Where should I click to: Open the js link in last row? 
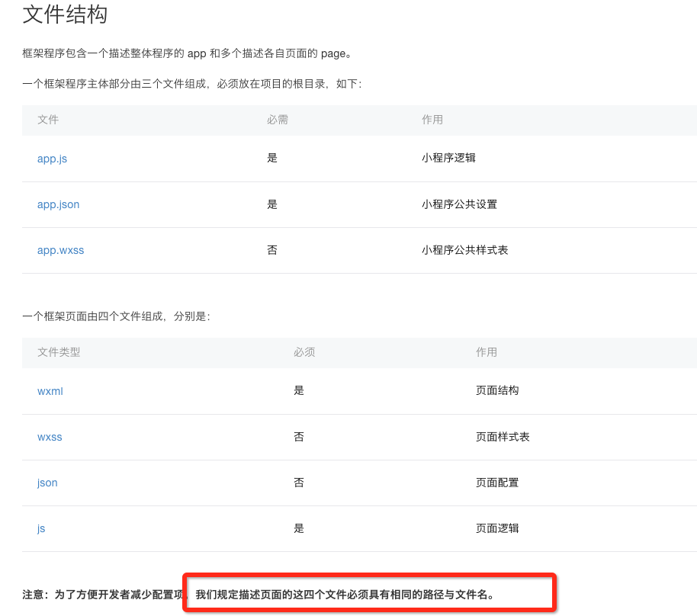(x=41, y=528)
